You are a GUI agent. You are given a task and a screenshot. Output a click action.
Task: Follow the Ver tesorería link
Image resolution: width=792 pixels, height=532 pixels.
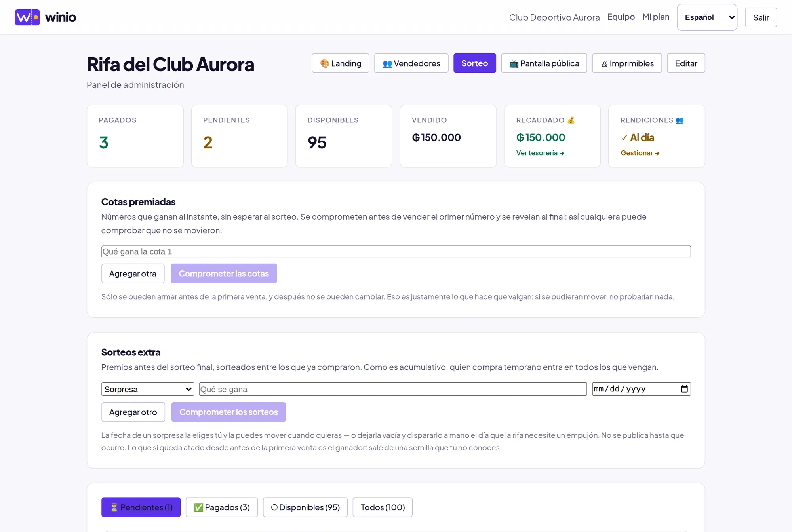(x=540, y=153)
